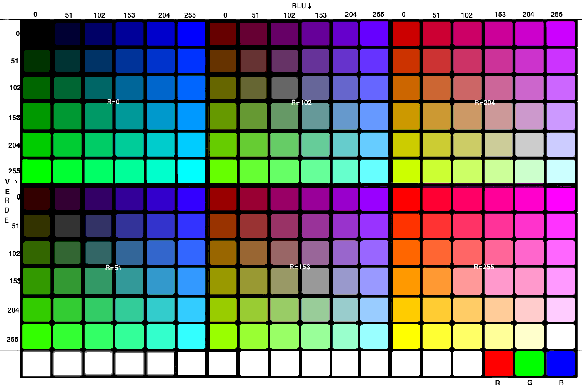Viewport: 582px width, 388px height.
Task: Click the bottom blue swatch labeled B
Action: (x=560, y=364)
